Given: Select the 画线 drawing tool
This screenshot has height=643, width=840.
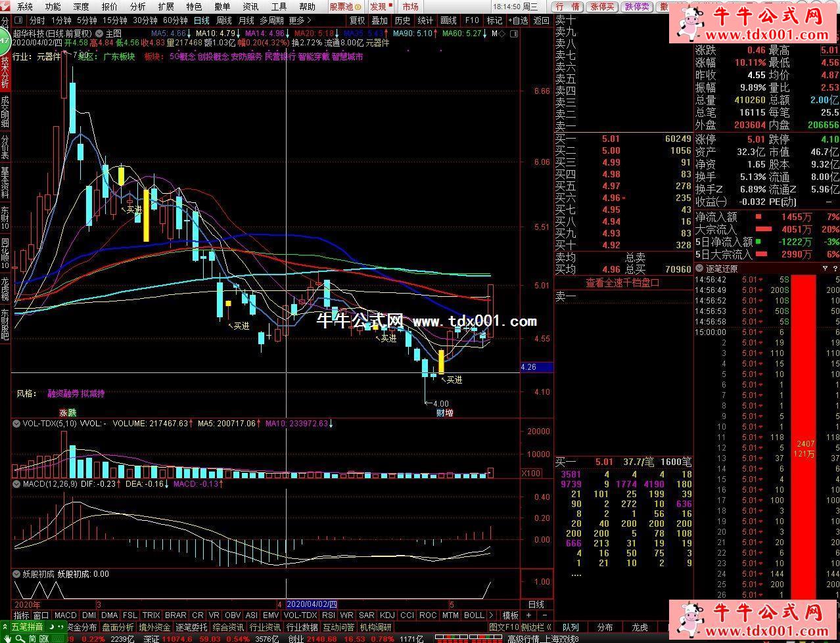Looking at the screenshot, I should [448, 20].
